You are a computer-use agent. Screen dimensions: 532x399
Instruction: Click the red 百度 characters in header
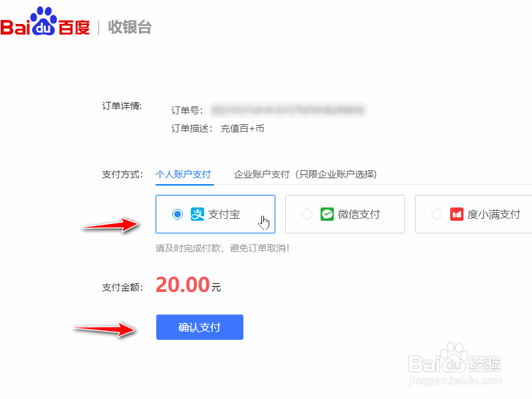tap(74, 27)
